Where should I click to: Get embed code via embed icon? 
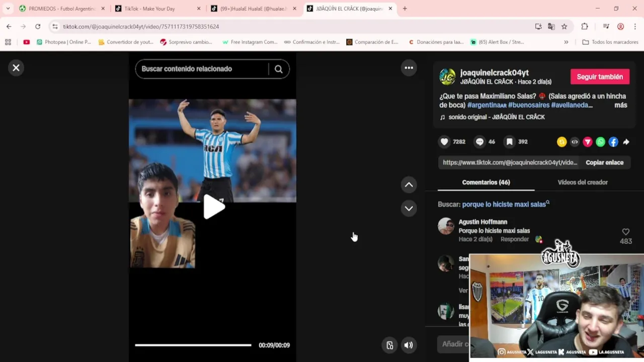tap(575, 142)
